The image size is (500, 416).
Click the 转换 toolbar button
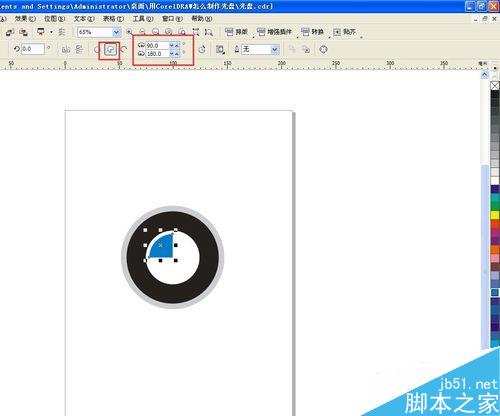(312, 32)
